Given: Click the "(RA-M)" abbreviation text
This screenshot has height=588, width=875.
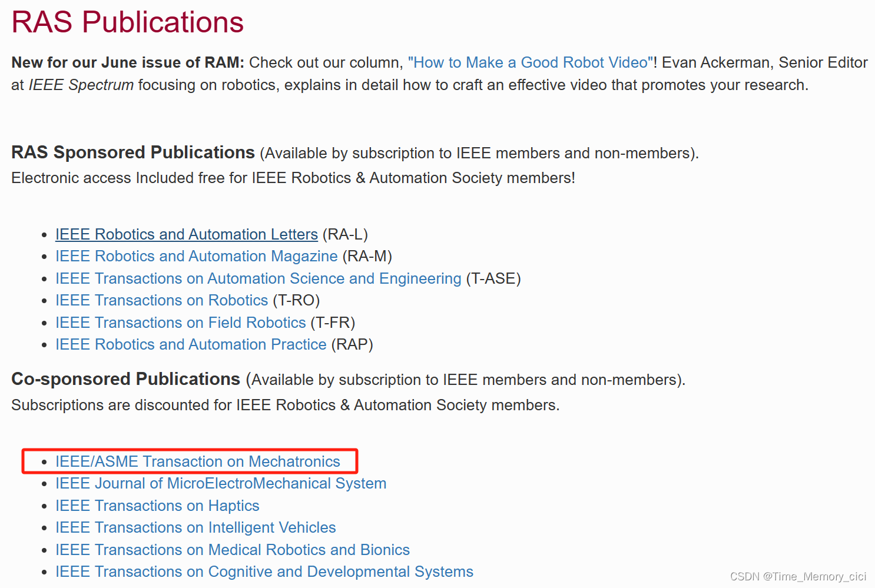Looking at the screenshot, I should [367, 256].
